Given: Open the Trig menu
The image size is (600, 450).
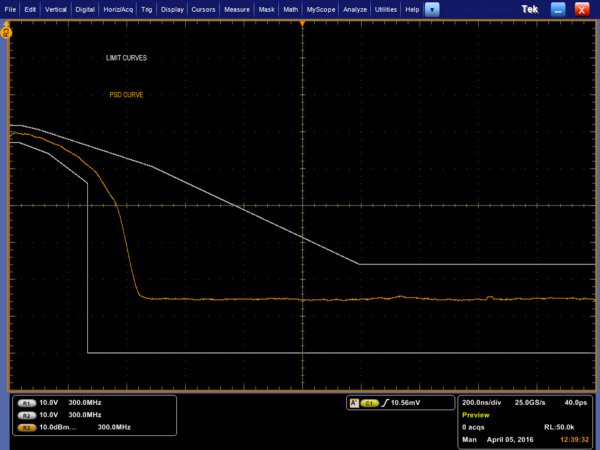Looking at the screenshot, I should [x=147, y=10].
